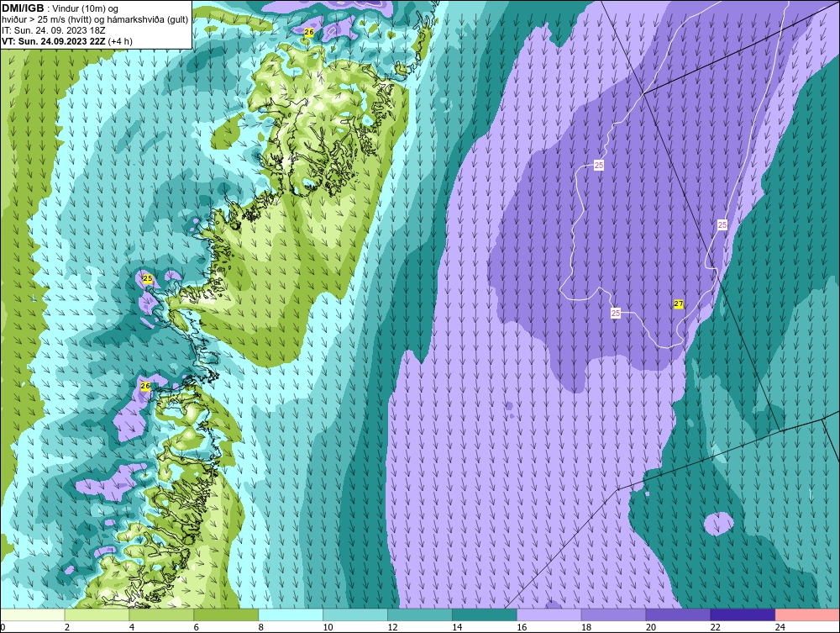Screen dimensions: 840x633
Task: Pick the 4–6 m/s green legend swatch
Action: point(161,615)
